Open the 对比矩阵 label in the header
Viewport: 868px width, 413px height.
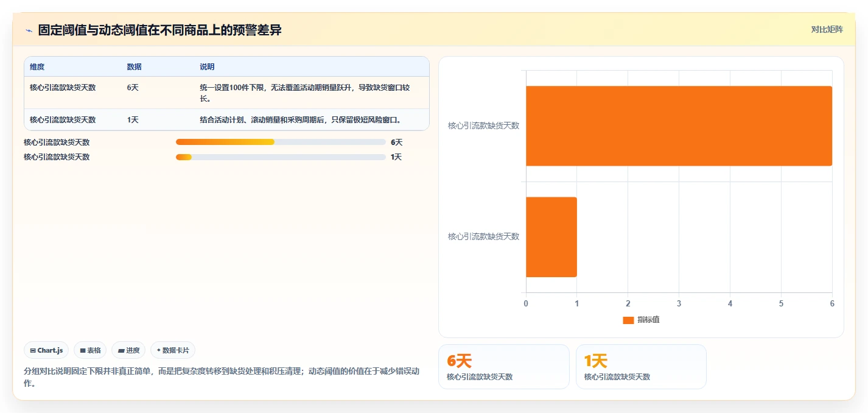coord(827,29)
